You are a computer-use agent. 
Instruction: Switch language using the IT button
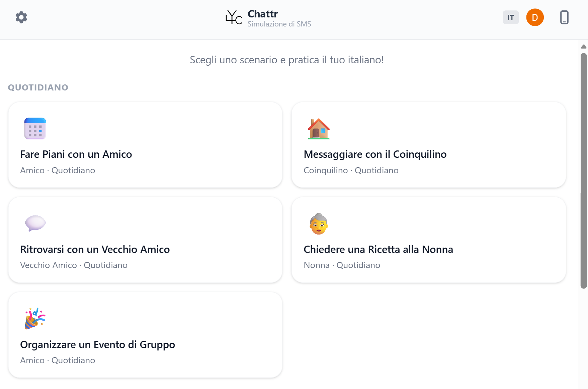click(511, 17)
